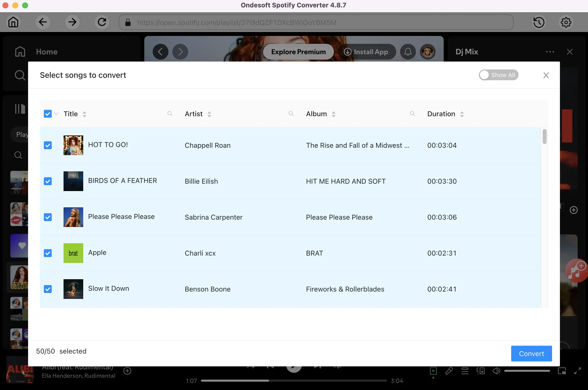Open the browser history icon
Image resolution: width=588 pixels, height=390 pixels.
point(539,22)
